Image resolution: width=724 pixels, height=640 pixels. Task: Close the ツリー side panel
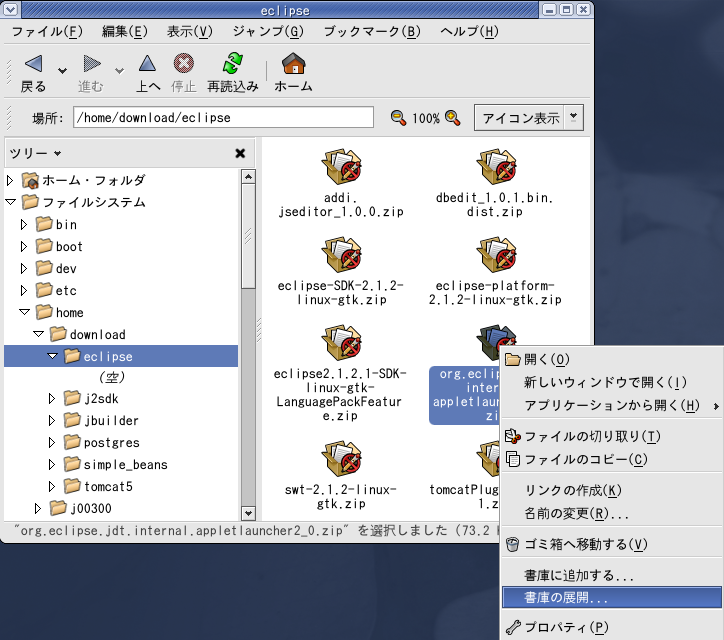(240, 153)
